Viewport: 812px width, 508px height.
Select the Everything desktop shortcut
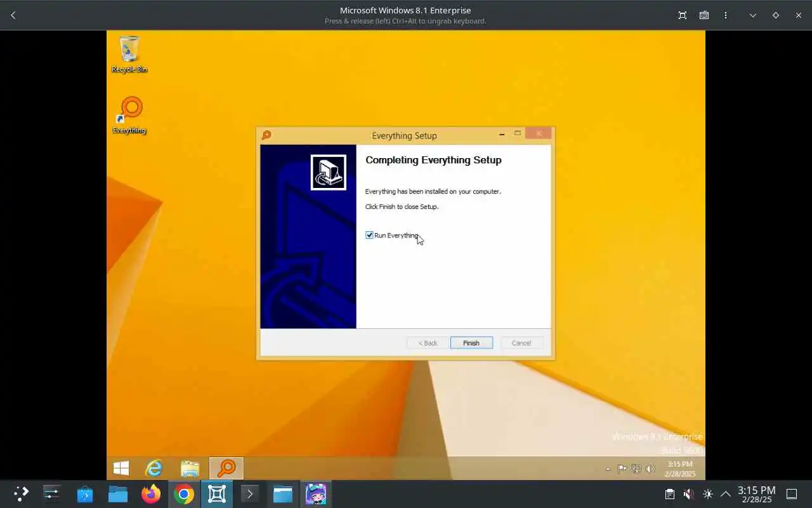(129, 116)
